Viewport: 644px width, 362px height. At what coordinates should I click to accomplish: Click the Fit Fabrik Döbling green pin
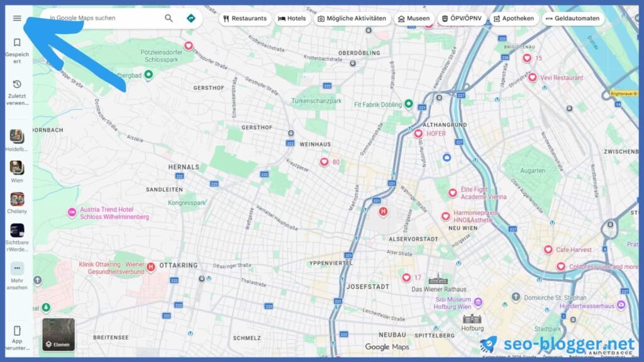(x=409, y=104)
